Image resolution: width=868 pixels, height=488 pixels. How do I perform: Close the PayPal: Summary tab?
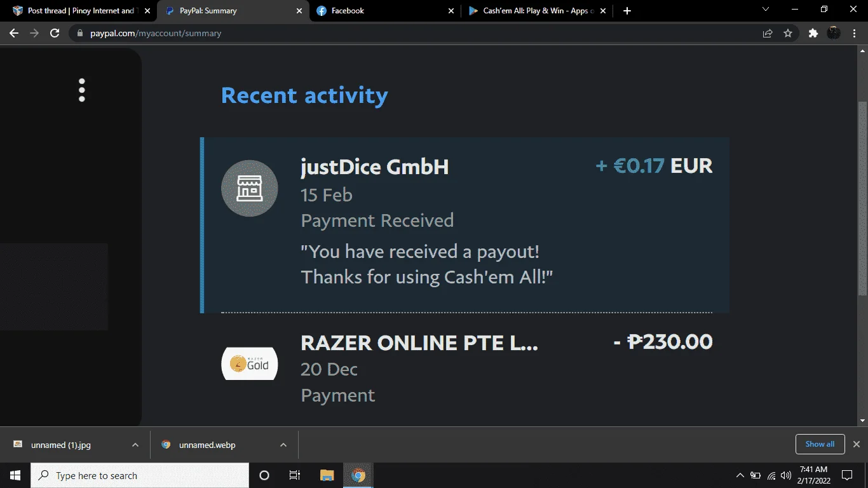click(299, 11)
